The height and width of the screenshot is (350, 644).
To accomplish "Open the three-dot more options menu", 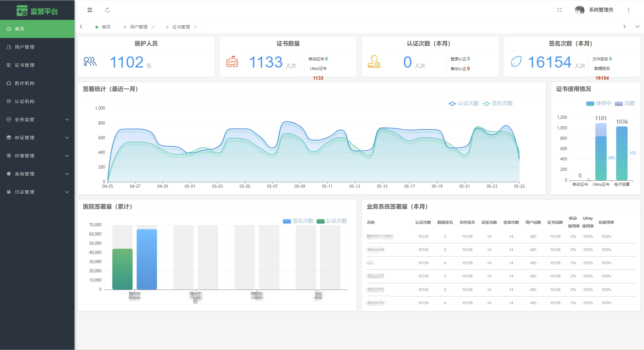I will 629,10.
